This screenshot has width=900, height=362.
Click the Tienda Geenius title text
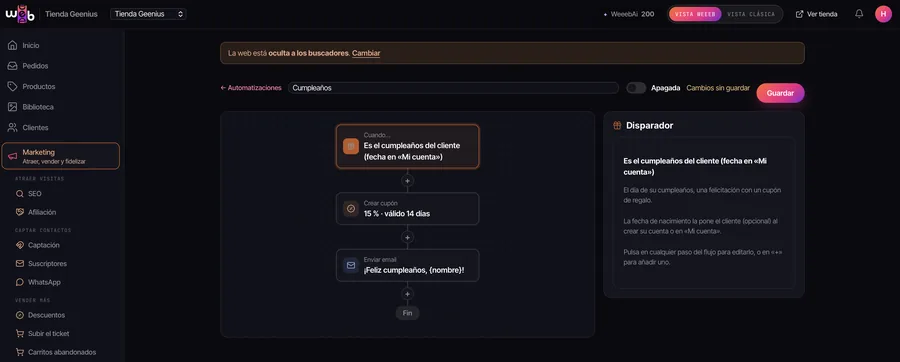point(71,14)
